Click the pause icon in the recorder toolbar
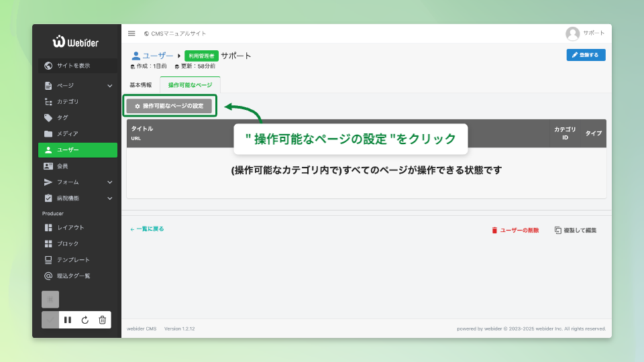 [68, 320]
